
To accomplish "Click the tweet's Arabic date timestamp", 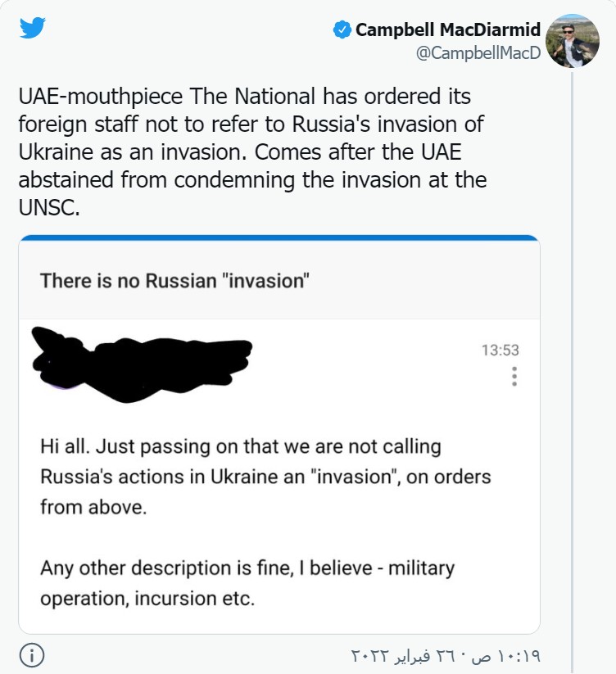I will pyautogui.click(x=446, y=656).
